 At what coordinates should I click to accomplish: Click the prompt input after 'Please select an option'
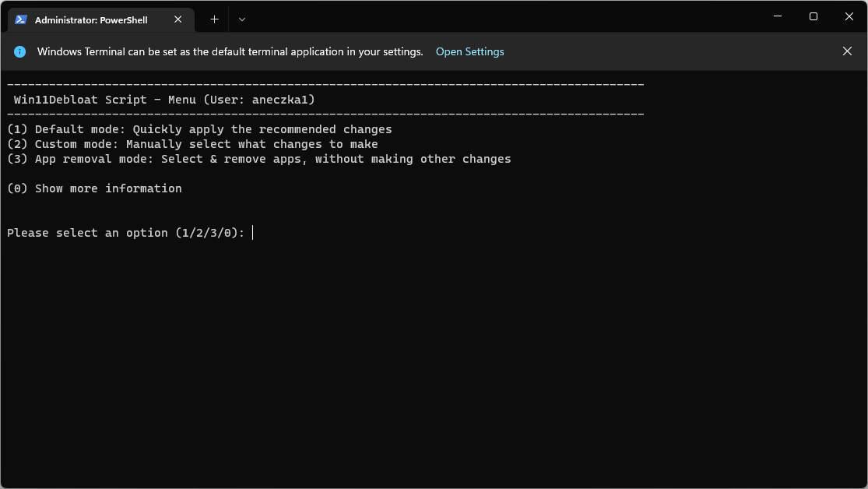[x=253, y=233]
